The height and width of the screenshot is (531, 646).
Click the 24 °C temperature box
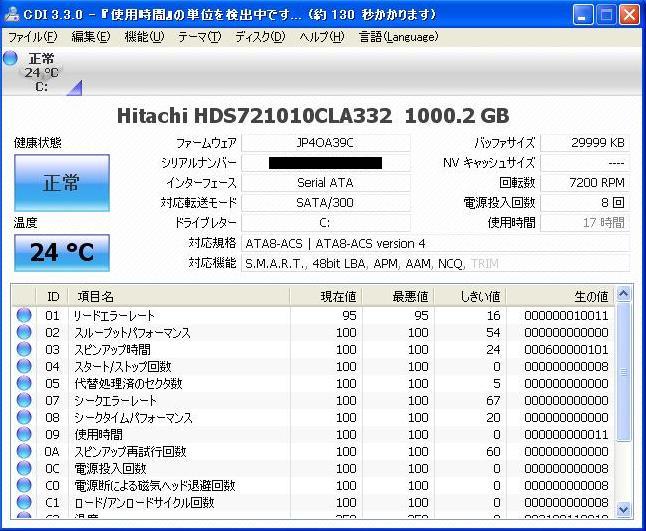pos(62,253)
